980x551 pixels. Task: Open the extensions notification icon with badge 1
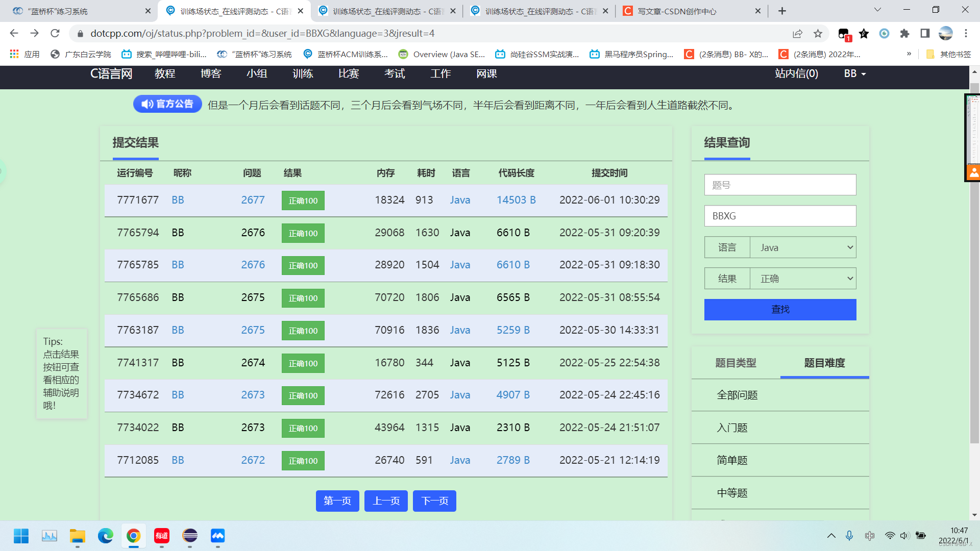tap(843, 34)
